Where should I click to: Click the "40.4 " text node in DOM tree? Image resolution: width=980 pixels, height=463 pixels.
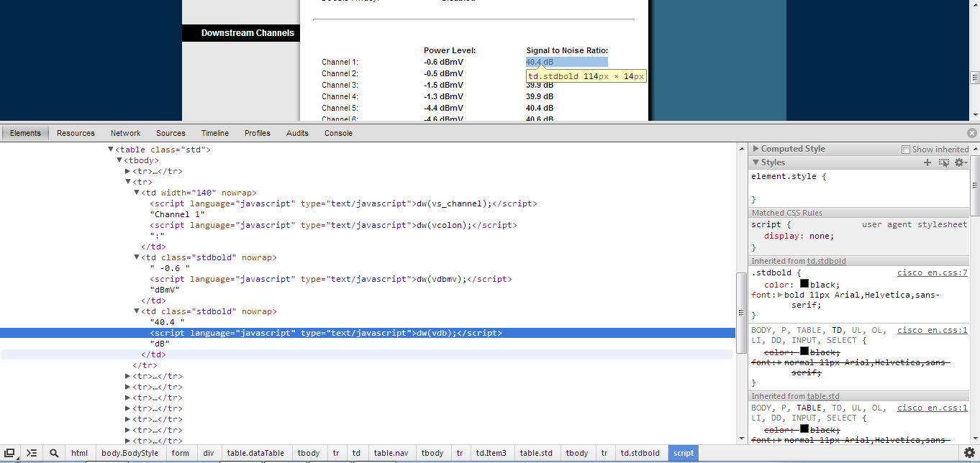coord(167,322)
